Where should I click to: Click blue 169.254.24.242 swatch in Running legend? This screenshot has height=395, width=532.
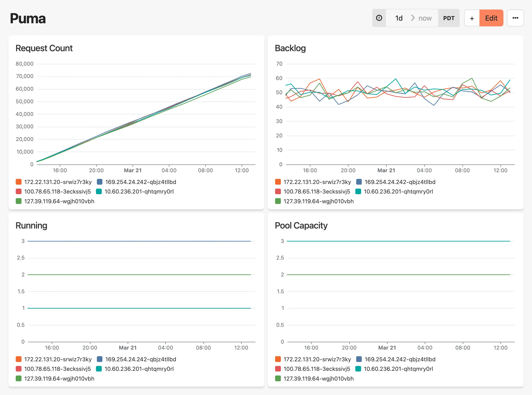(100, 359)
